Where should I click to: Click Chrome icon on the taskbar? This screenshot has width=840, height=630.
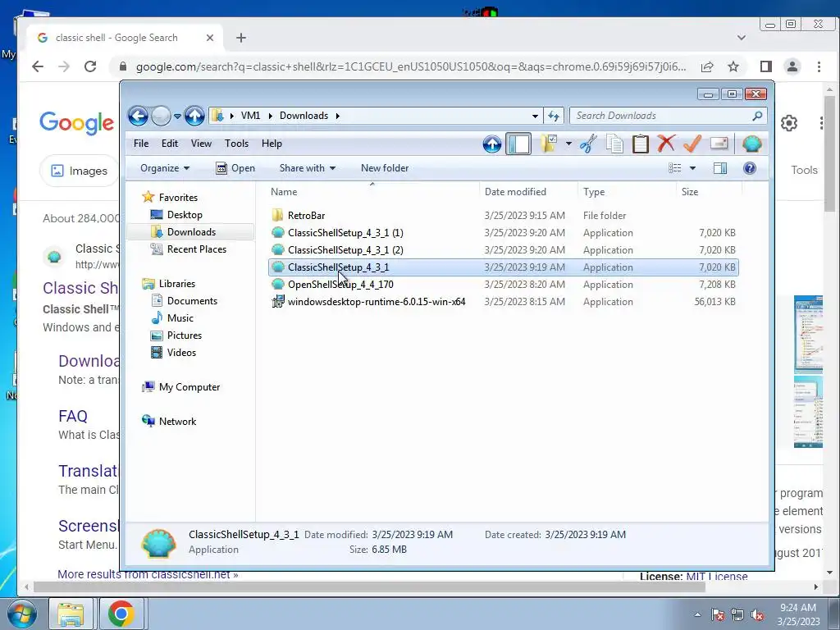point(121,614)
